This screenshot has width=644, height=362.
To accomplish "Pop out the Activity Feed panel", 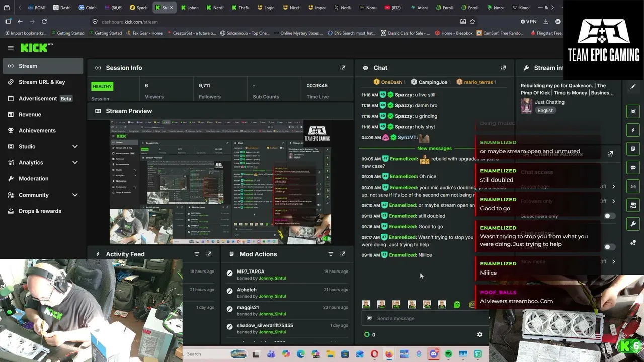I will tap(209, 254).
